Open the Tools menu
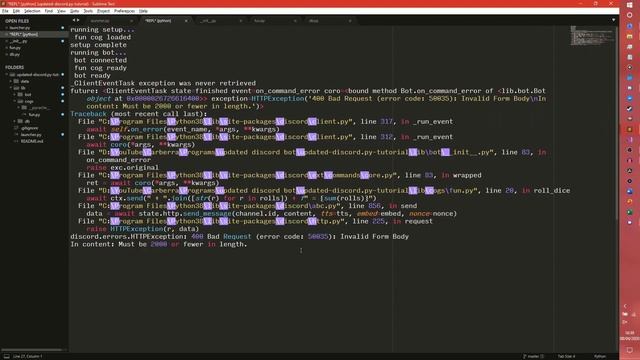 88,11
